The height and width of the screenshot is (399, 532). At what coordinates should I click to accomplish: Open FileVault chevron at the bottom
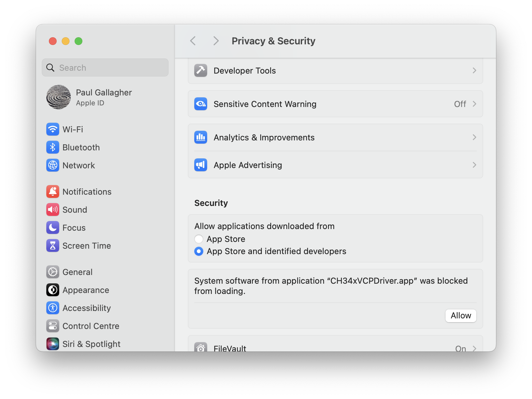(x=474, y=348)
